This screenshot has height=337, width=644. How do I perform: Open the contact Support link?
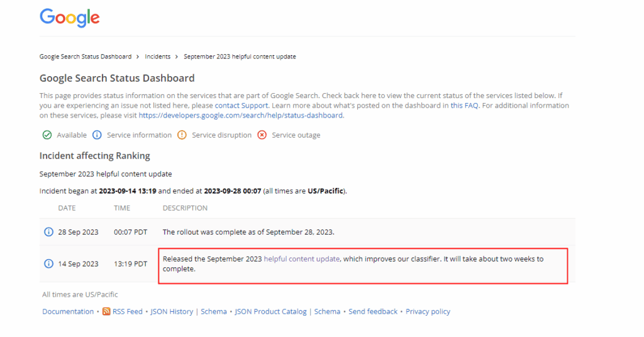(241, 106)
